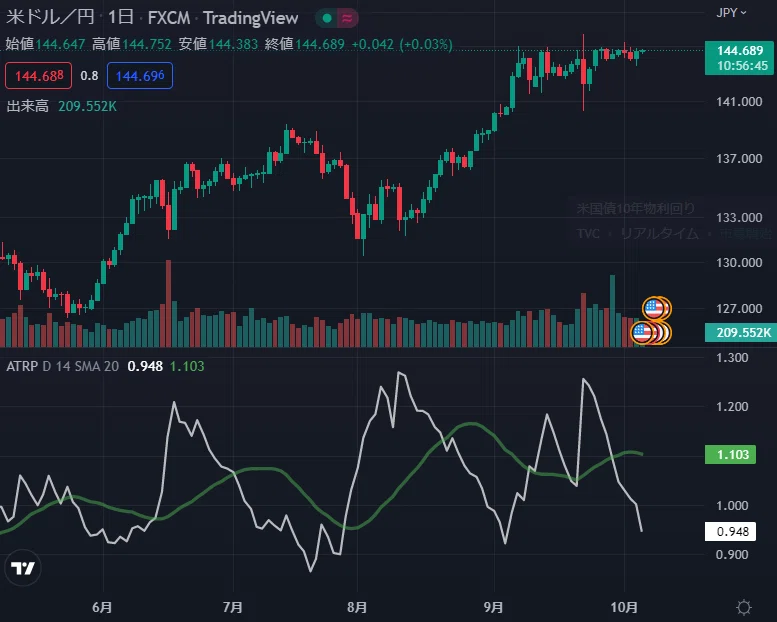Click the 1日 interval label

point(120,17)
